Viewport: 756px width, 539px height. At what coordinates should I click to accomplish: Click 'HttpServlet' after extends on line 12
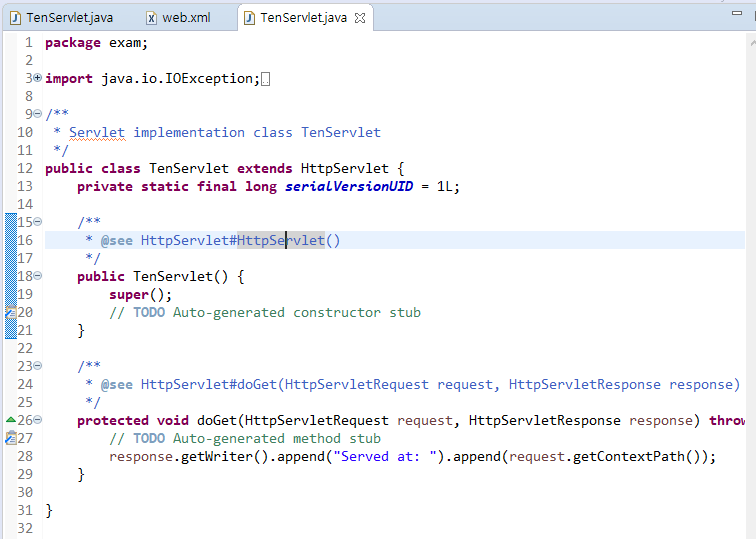click(x=344, y=168)
